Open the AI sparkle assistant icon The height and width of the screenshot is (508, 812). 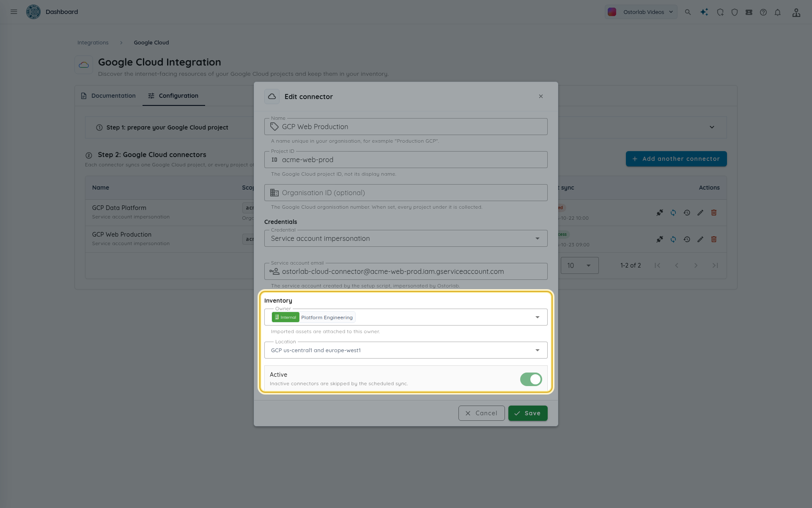coord(704,12)
